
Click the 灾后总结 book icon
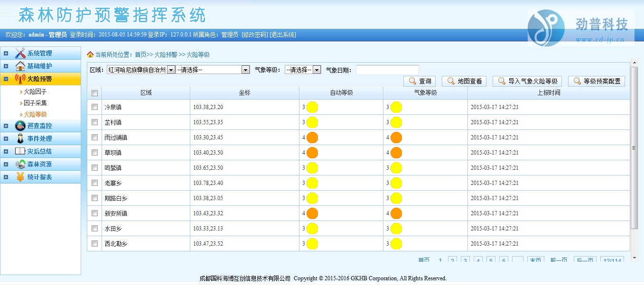tap(20, 151)
